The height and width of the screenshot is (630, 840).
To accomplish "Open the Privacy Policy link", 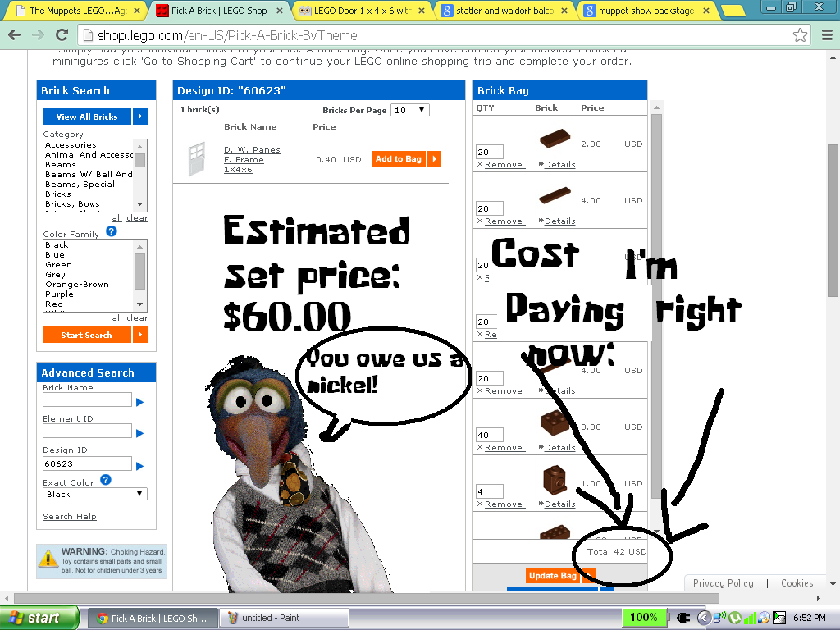I will tap(724, 583).
